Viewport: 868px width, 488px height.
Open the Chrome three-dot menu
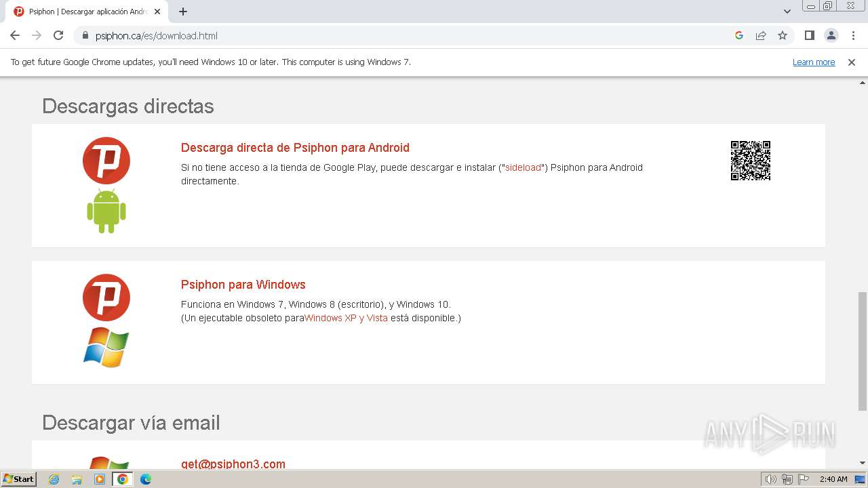852,35
